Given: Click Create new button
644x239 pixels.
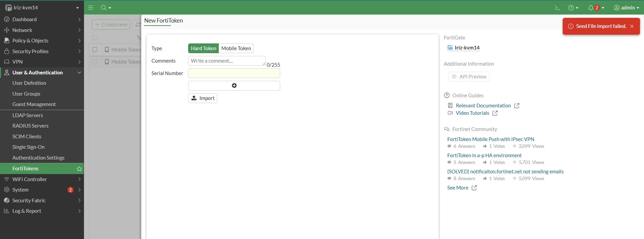Looking at the screenshot, I should [111, 25].
